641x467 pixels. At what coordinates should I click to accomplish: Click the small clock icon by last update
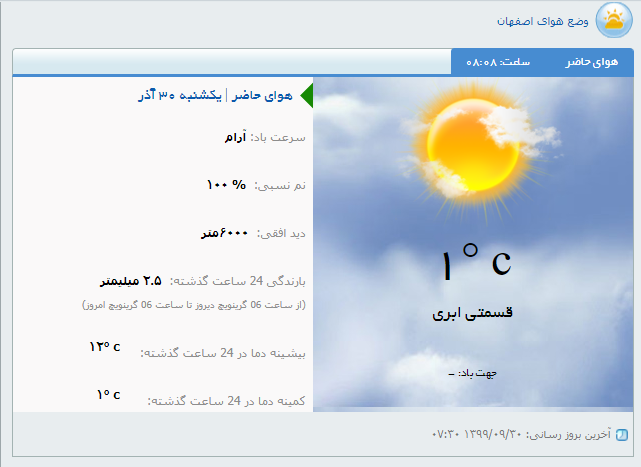pos(622,435)
